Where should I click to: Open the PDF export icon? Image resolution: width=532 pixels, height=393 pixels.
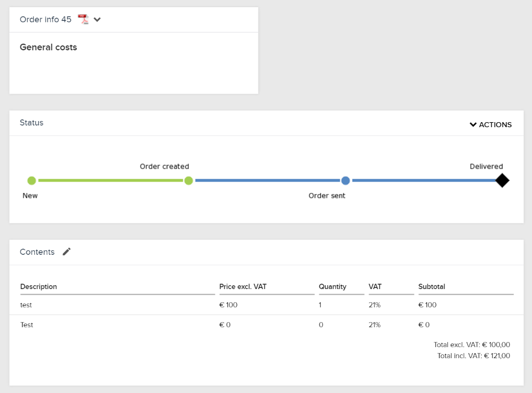[83, 19]
